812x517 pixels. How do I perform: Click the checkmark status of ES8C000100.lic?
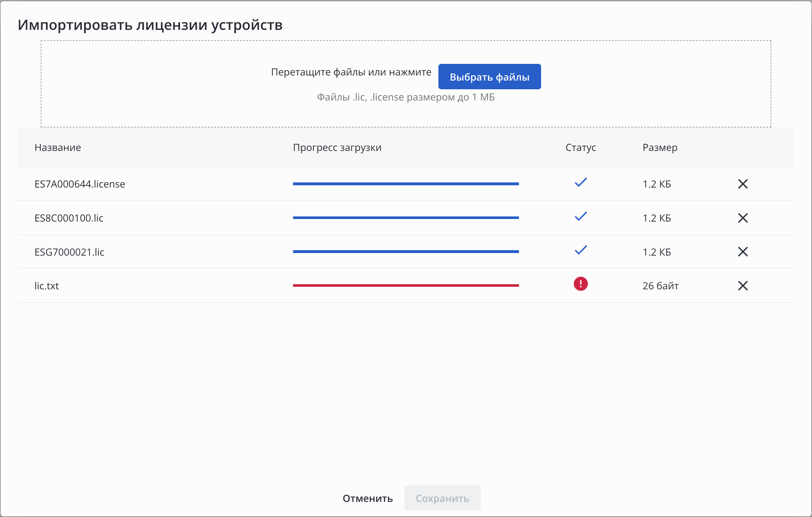(x=580, y=216)
